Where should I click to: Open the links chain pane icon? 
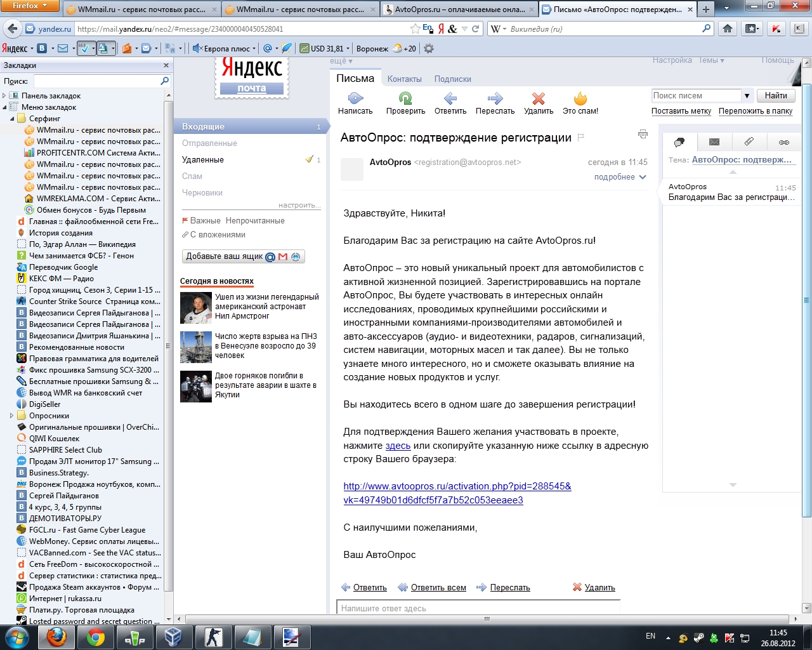[784, 142]
